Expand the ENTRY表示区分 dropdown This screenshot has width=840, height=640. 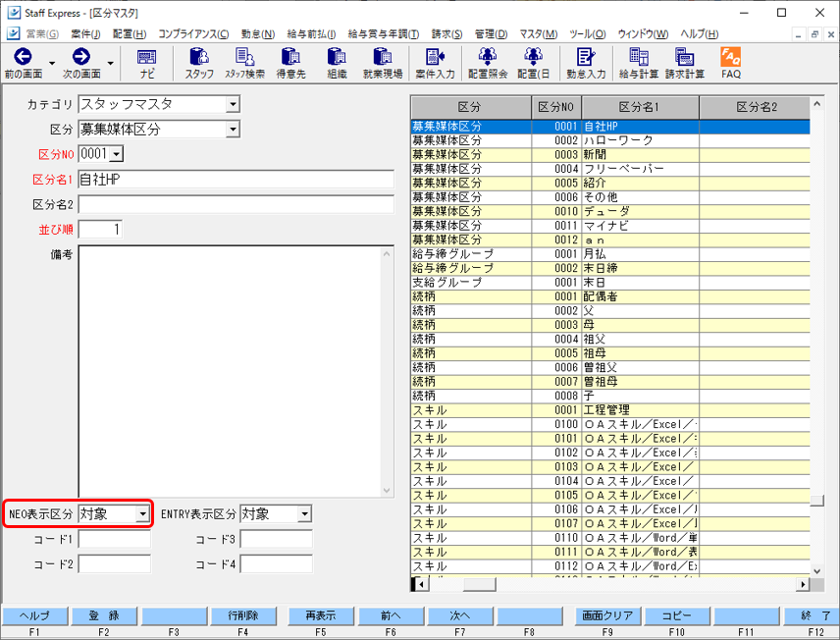tap(304, 514)
